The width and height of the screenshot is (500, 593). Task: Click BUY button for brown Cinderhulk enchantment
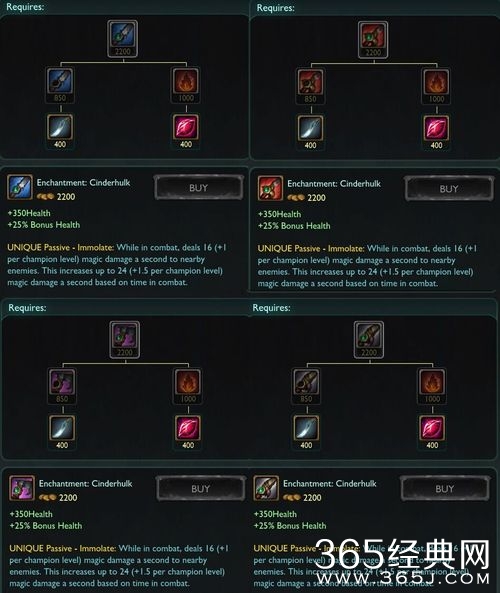(x=444, y=489)
